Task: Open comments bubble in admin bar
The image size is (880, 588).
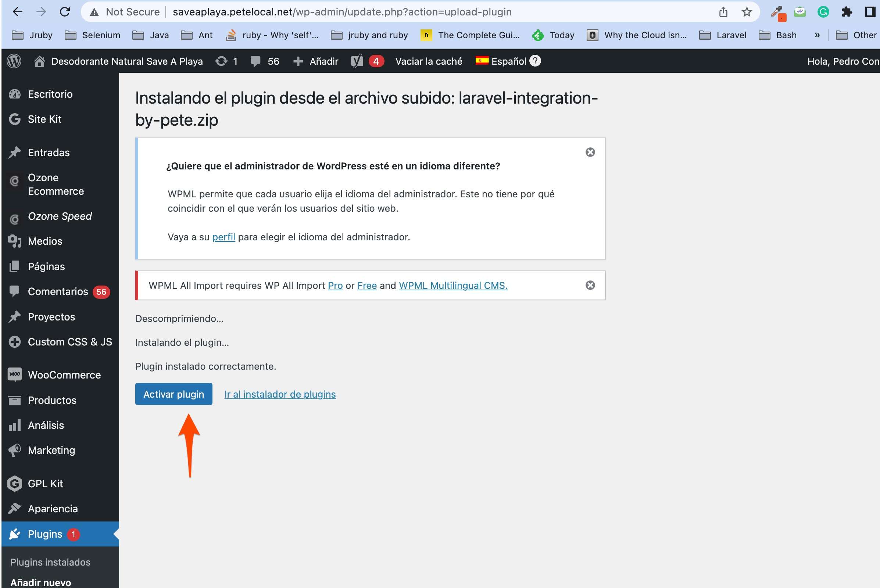Action: tap(255, 61)
